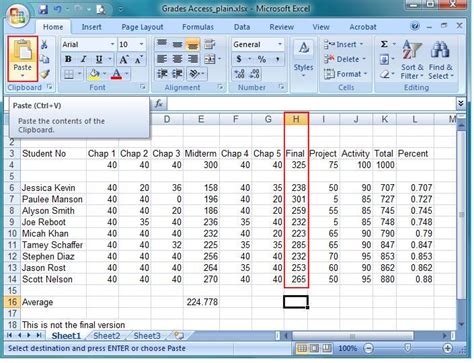The height and width of the screenshot is (363, 474).
Task: Open the Arial font name dropdown
Action: [112, 44]
